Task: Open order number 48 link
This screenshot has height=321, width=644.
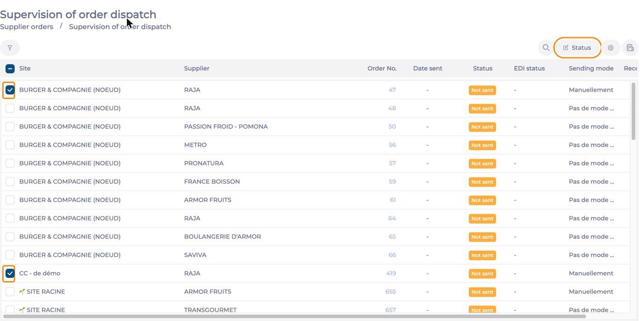Action: pos(392,108)
